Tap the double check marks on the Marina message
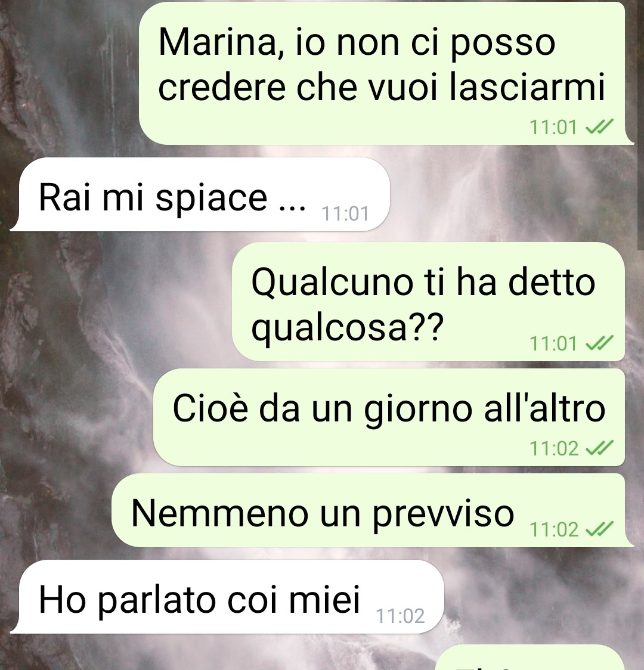 click(599, 126)
